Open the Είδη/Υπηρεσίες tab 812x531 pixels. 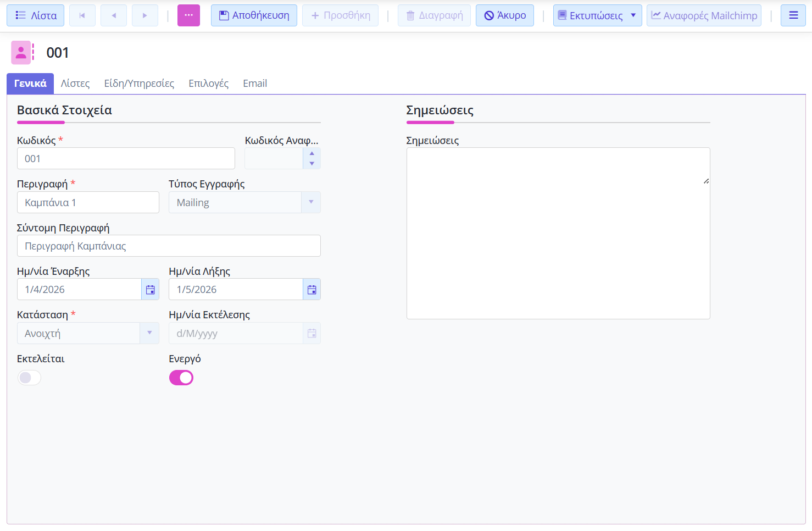pos(139,84)
